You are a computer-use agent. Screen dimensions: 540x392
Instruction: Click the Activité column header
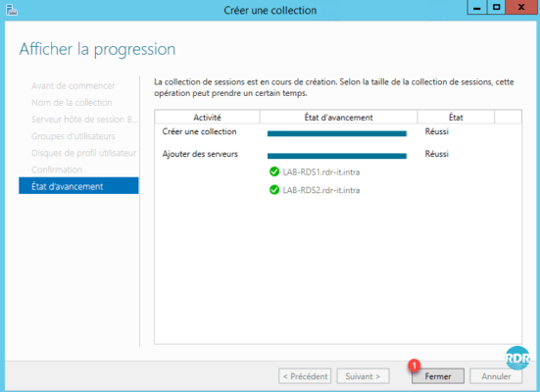tap(207, 118)
